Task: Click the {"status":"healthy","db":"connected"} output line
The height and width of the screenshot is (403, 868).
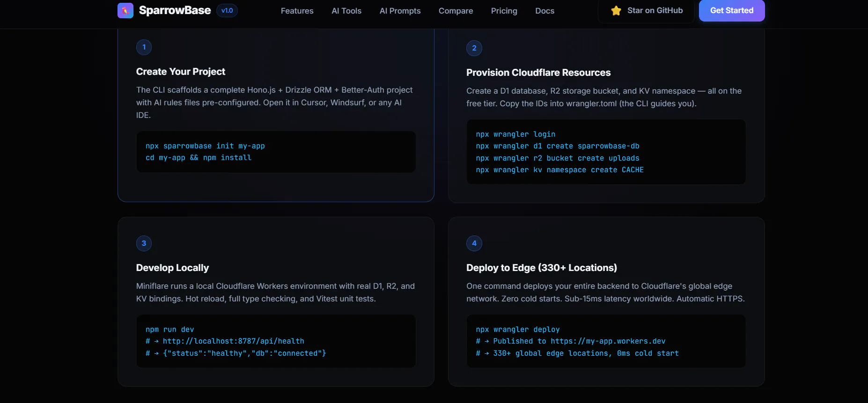Action: [236, 353]
